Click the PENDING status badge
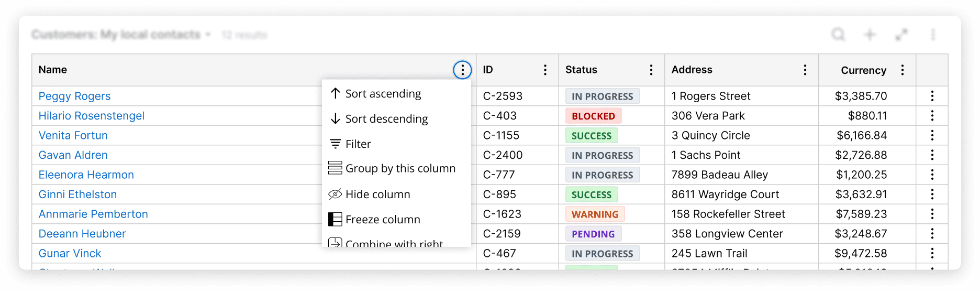Image resolution: width=980 pixels, height=292 pixels. coord(593,234)
